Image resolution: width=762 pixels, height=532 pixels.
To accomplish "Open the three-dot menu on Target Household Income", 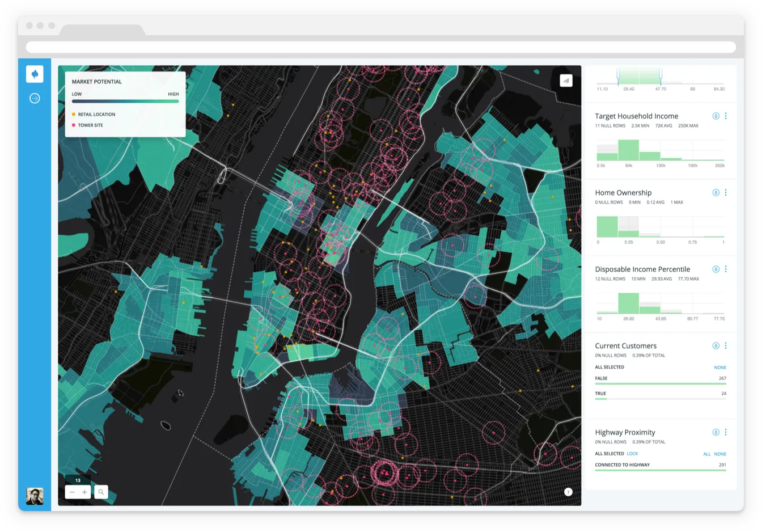I will pyautogui.click(x=726, y=116).
